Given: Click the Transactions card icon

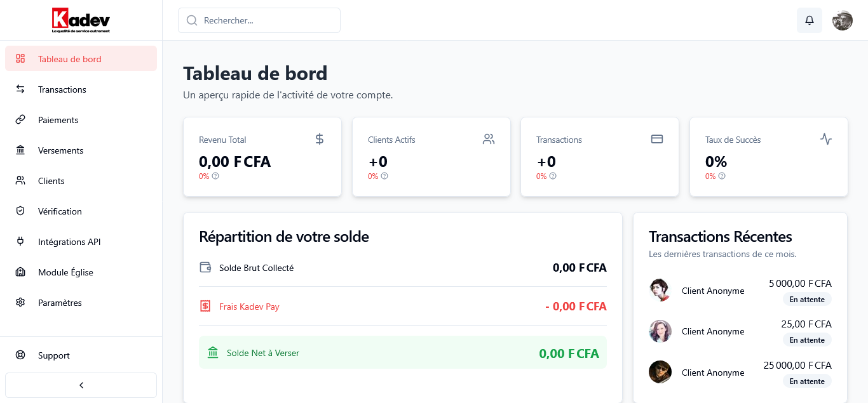Looking at the screenshot, I should [657, 138].
